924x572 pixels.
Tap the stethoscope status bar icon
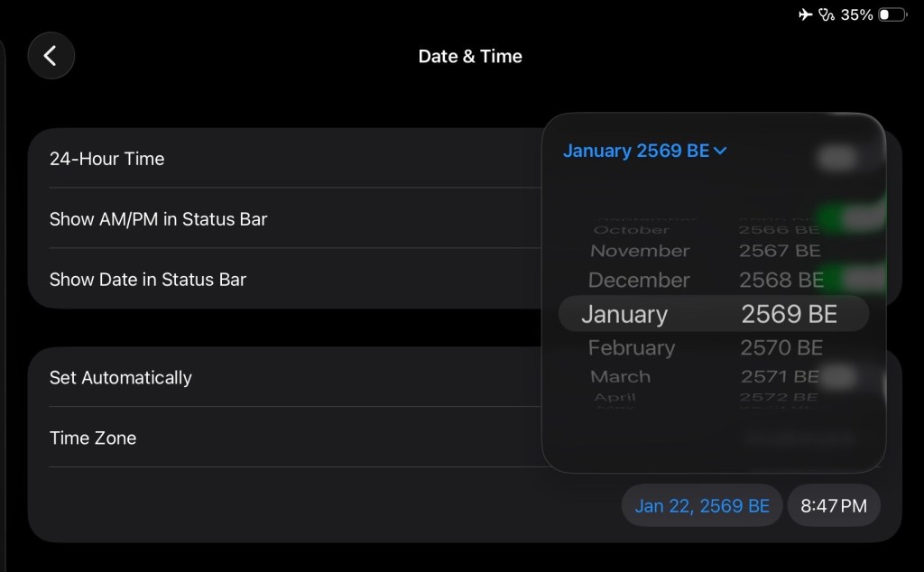click(826, 14)
